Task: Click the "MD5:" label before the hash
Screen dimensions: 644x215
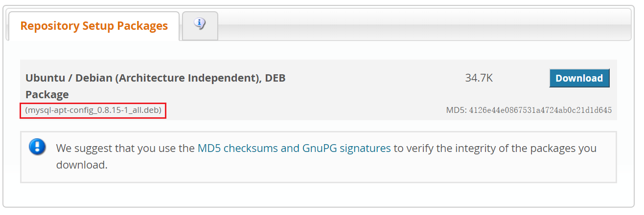Action: point(456,110)
